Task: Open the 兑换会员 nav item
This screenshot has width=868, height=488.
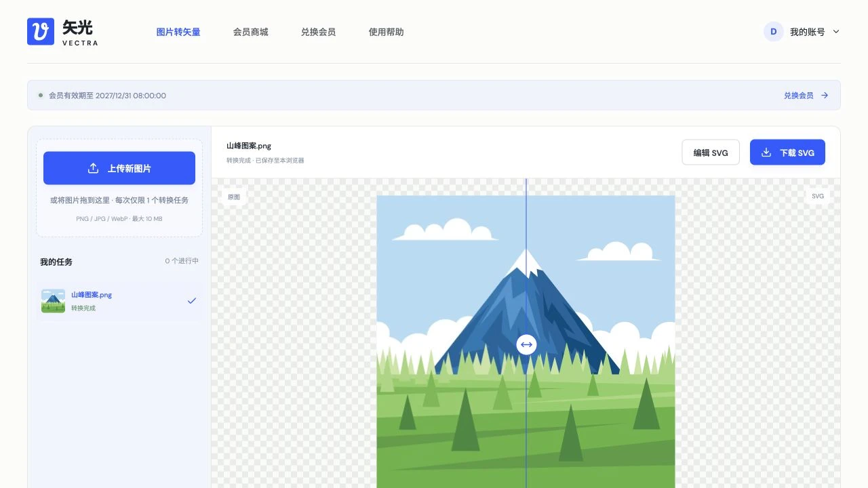Action: [318, 32]
